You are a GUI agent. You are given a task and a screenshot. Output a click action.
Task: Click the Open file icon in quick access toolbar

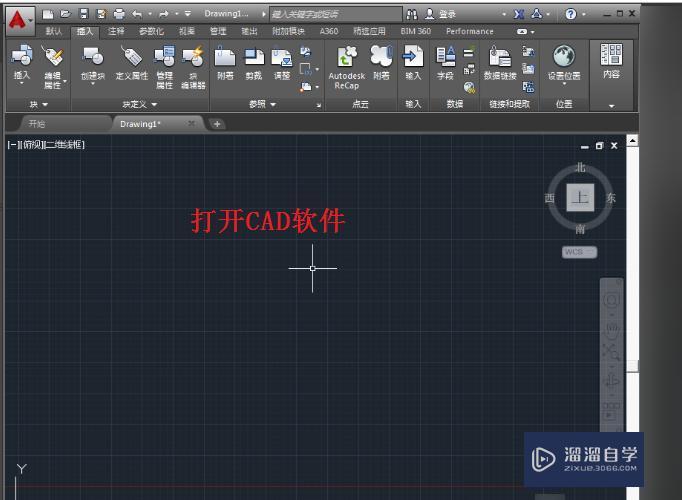[65, 14]
